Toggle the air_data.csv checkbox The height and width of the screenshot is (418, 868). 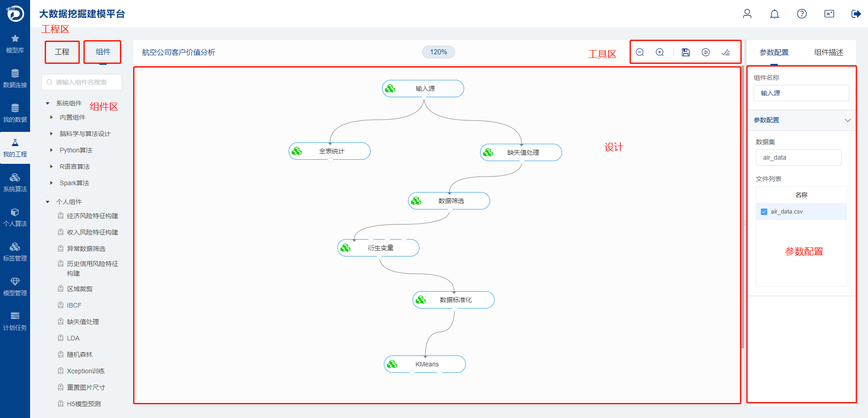point(764,212)
